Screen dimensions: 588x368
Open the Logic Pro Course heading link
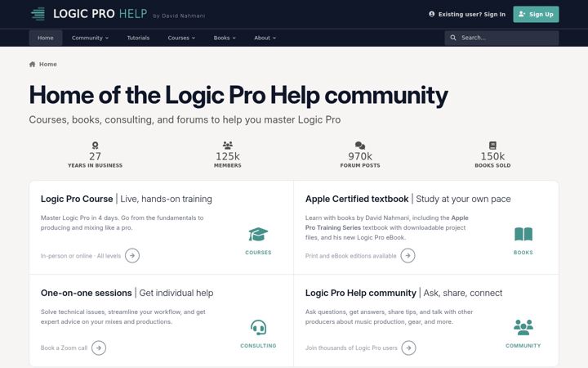[77, 199]
